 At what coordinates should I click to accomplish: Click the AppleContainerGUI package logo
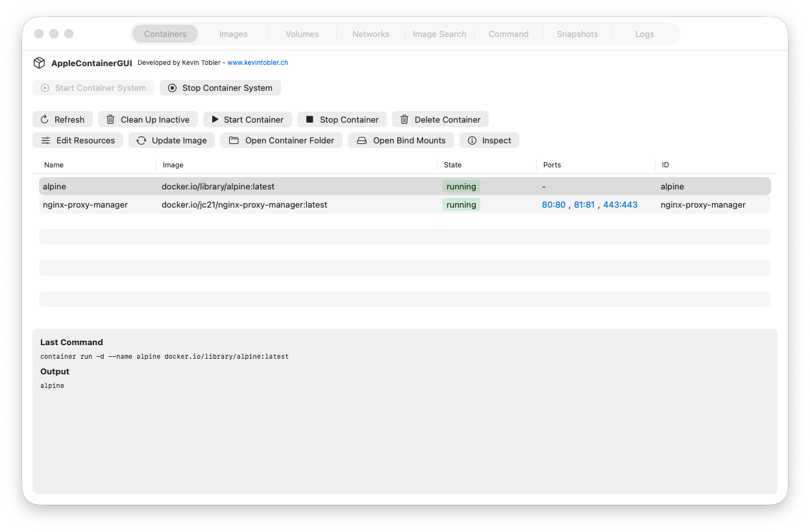click(x=39, y=63)
